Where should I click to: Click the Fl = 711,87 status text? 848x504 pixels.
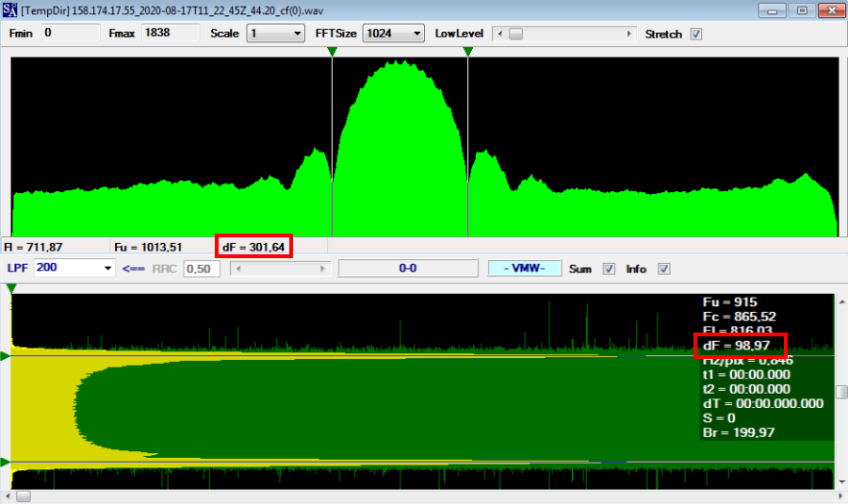click(x=34, y=247)
